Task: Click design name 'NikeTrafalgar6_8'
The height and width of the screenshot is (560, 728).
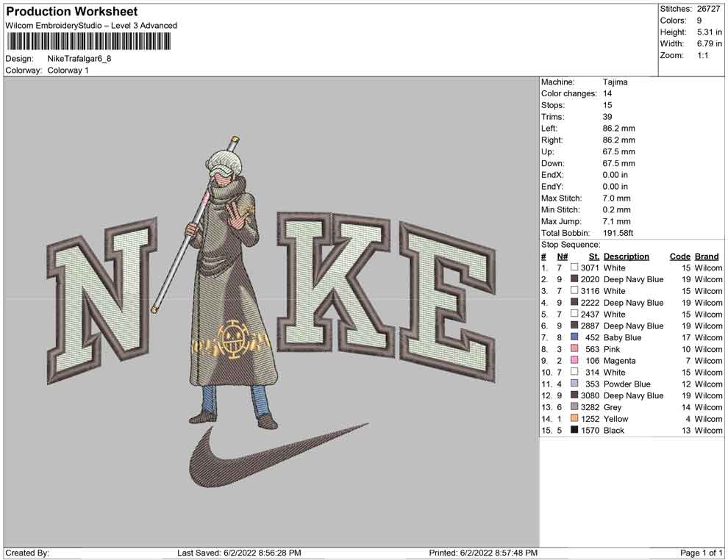Action: pyautogui.click(x=79, y=59)
